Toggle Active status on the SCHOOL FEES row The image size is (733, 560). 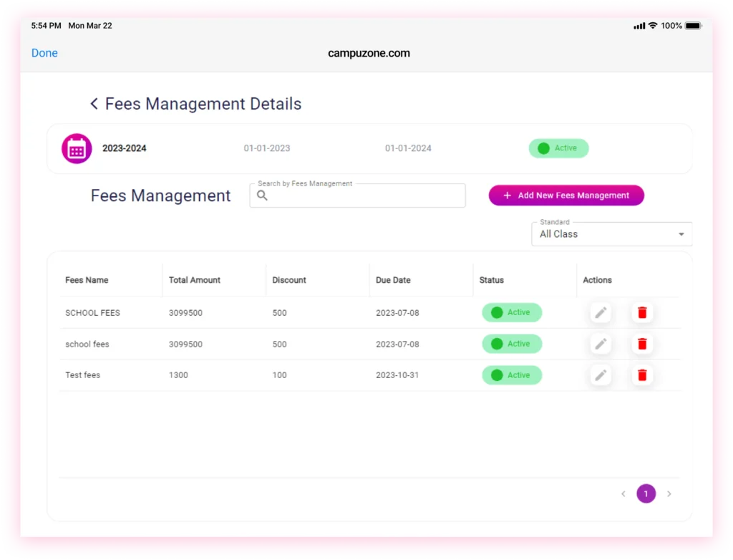click(x=512, y=313)
